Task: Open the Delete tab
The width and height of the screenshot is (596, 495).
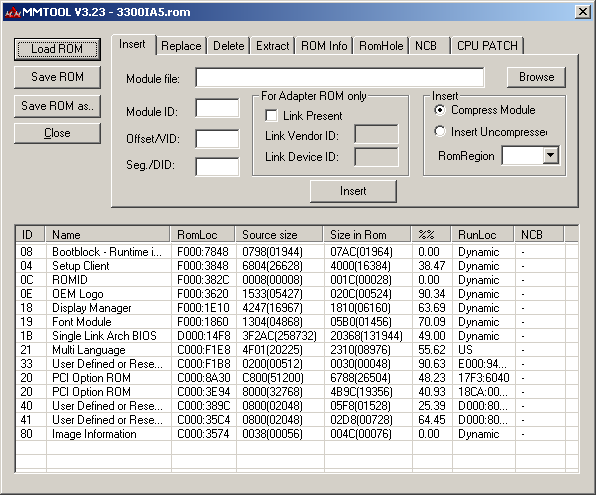Action: pos(228,46)
